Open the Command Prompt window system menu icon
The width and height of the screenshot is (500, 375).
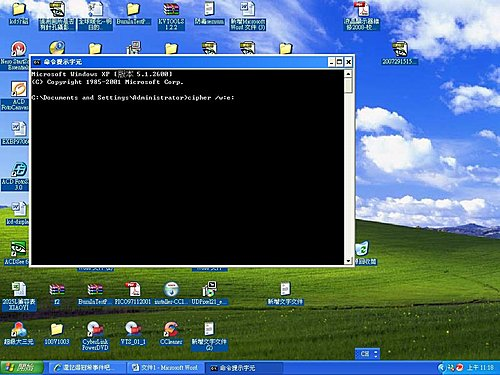pos(37,62)
